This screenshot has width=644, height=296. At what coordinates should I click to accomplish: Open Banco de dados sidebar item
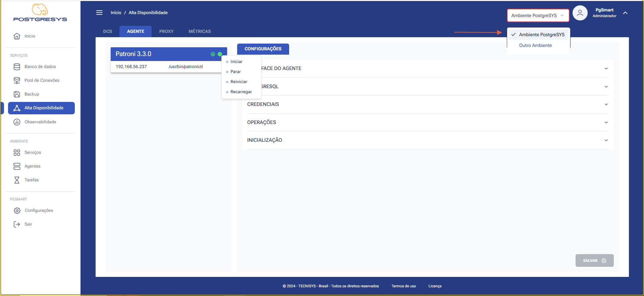tap(41, 67)
